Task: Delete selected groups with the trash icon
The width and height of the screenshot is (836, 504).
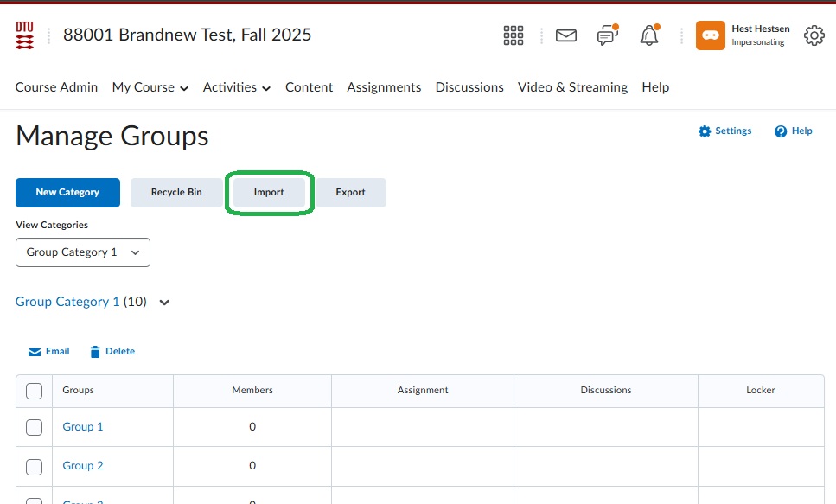Action: [96, 352]
